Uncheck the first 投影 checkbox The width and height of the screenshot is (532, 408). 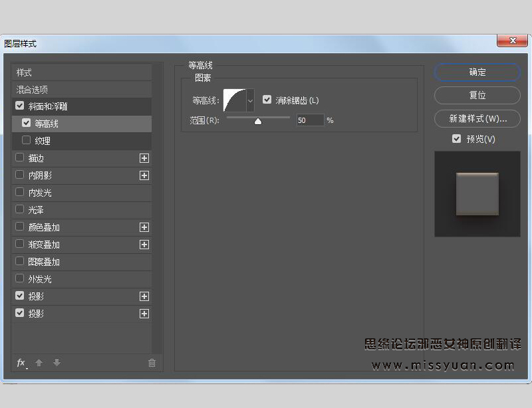click(20, 296)
